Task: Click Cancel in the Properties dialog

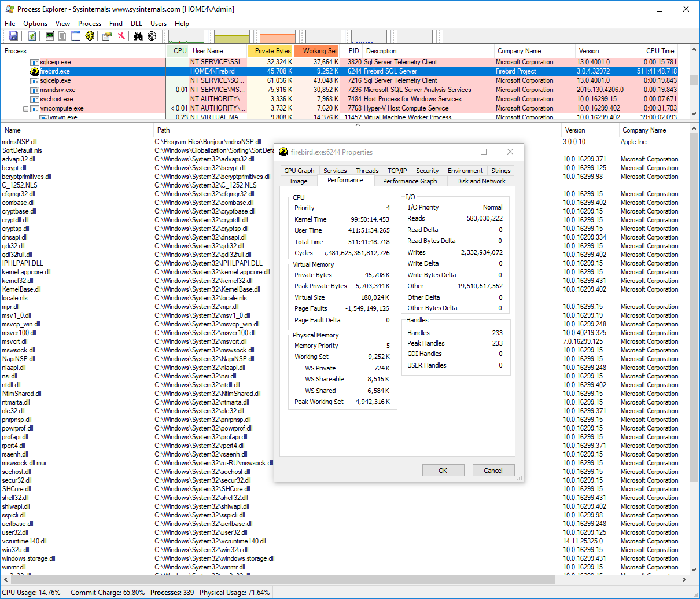Action: (493, 471)
